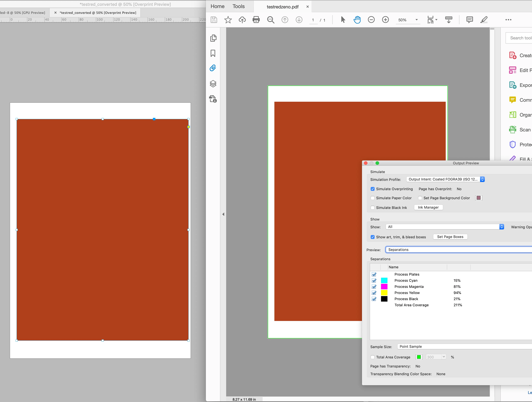The height and width of the screenshot is (402, 532).
Task: Select the arrow selection tool
Action: click(x=343, y=20)
